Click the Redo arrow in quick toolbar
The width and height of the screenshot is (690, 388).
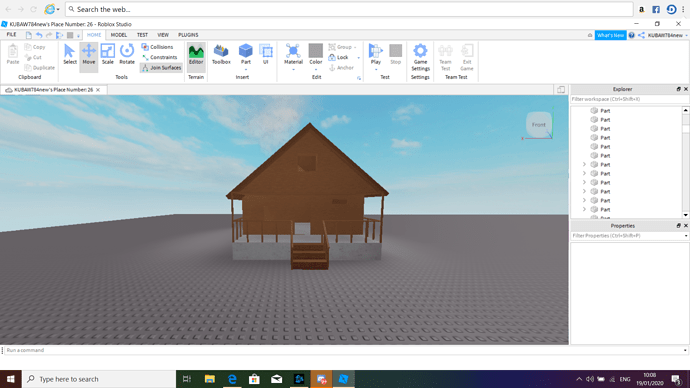point(49,35)
